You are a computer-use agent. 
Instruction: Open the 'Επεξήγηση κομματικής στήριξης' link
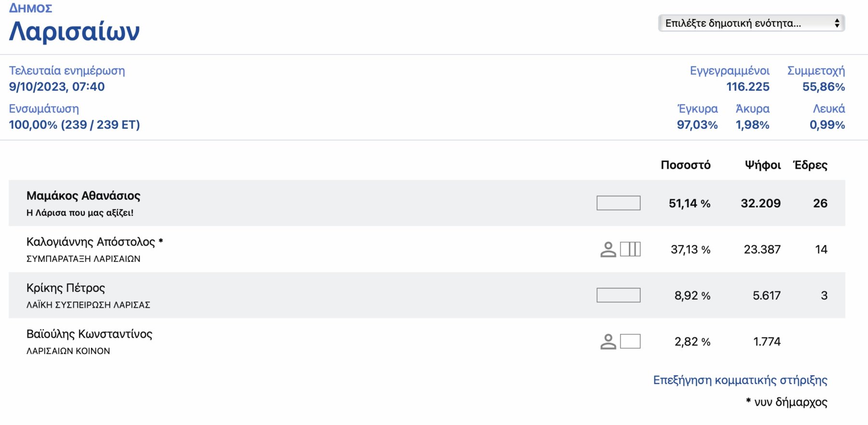(x=740, y=380)
